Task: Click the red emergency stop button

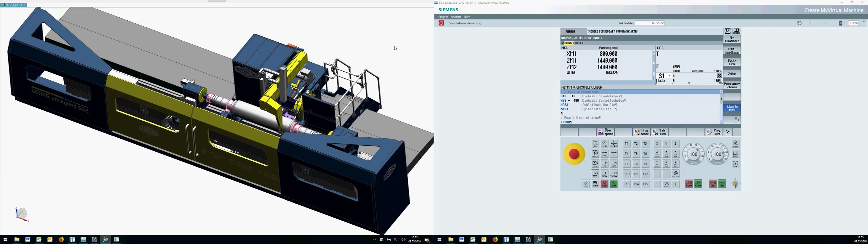Action: click(x=574, y=154)
